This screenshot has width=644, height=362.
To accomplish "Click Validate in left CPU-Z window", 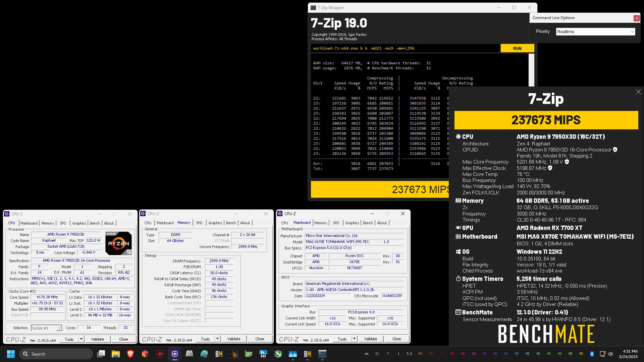I will [98, 339].
